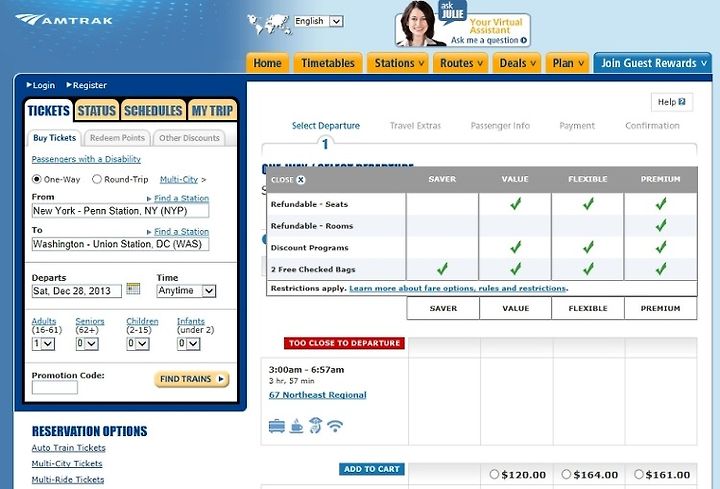Click the Promotion Code field

pos(55,388)
